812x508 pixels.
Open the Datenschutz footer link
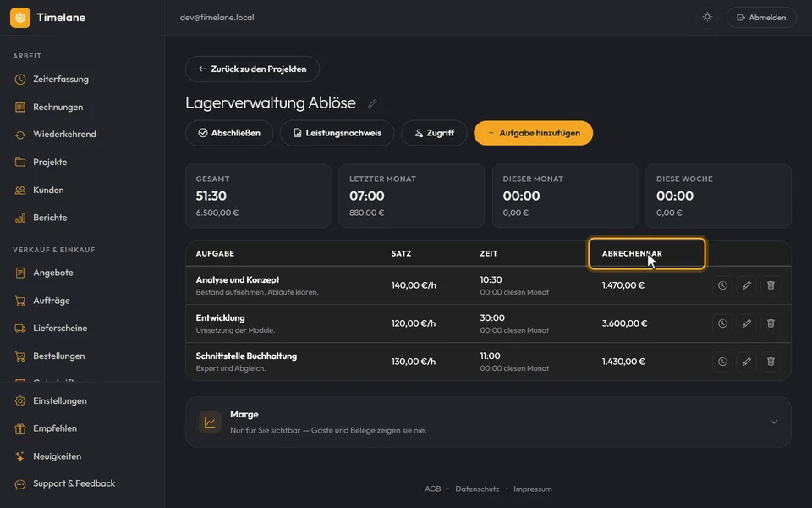[477, 489]
